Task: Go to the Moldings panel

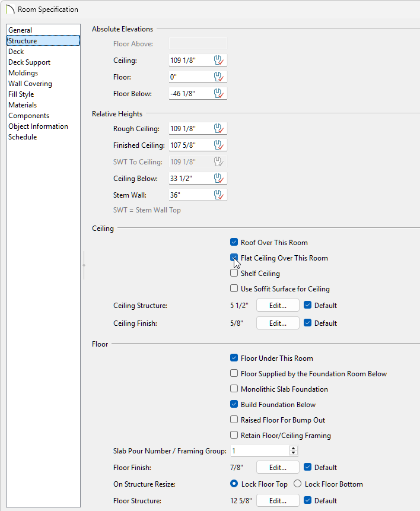Action: click(x=43, y=73)
